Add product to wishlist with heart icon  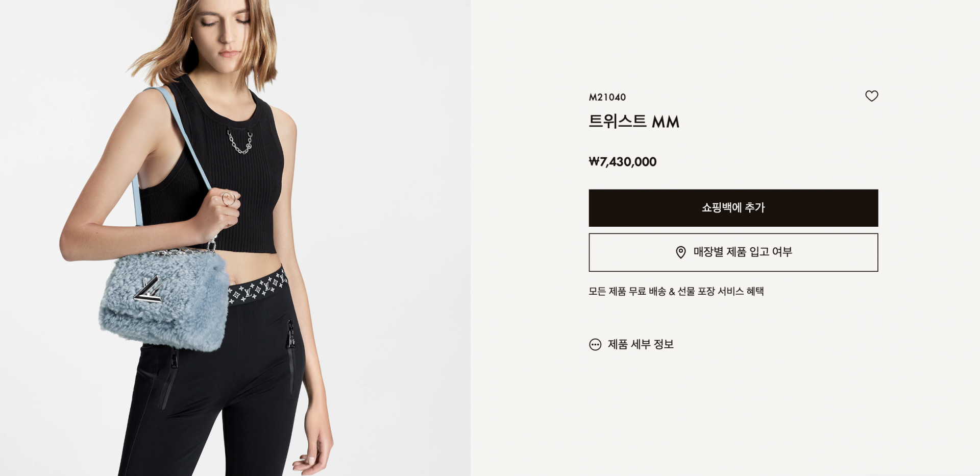coord(871,96)
